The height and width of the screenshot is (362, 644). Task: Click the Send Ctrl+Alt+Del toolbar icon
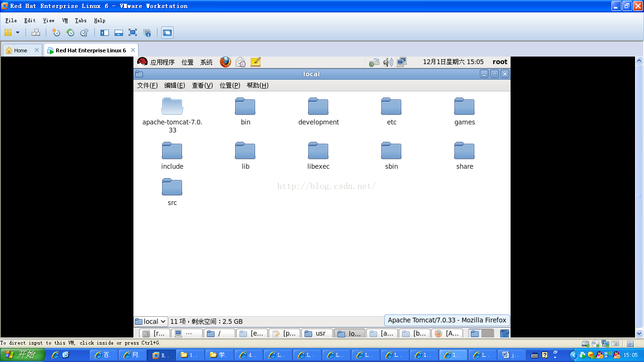(x=35, y=33)
